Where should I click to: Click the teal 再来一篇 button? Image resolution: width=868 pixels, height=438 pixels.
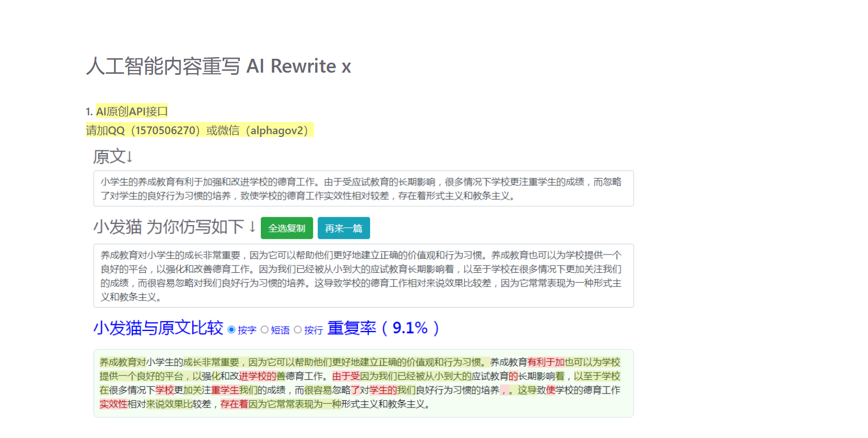343,228
